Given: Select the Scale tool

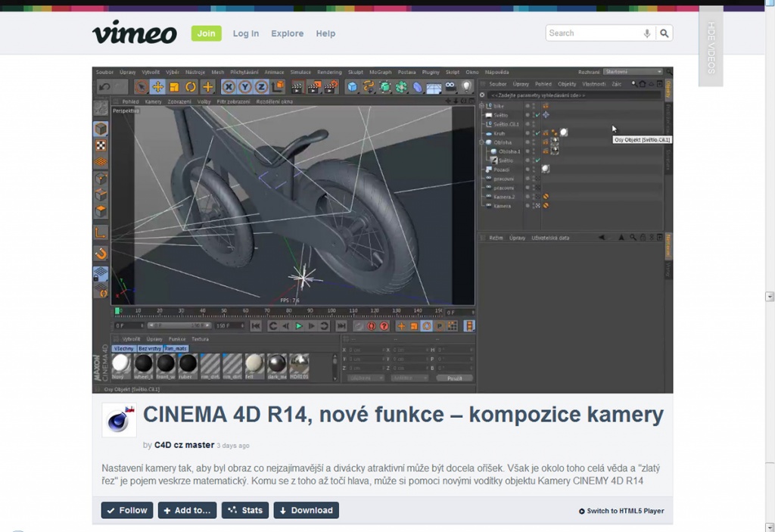Looking at the screenshot, I should point(175,88).
